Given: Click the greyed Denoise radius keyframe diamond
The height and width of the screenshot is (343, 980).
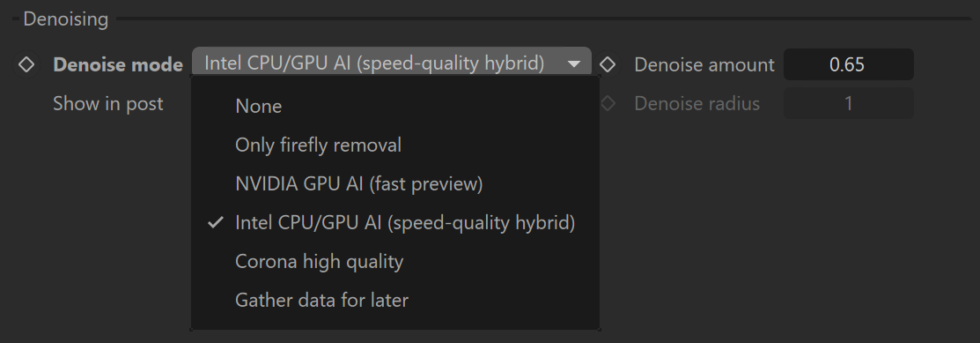Looking at the screenshot, I should [x=608, y=103].
